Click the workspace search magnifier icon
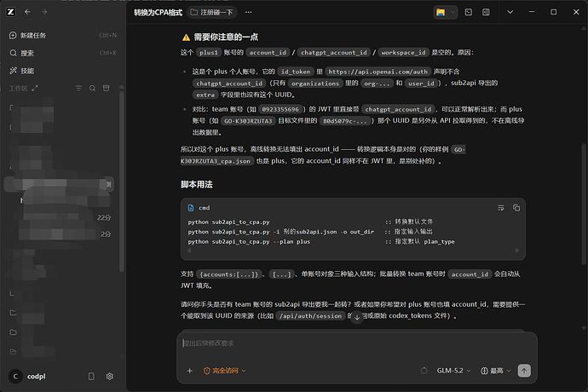Screen dimensions: 588x392 click(x=92, y=88)
